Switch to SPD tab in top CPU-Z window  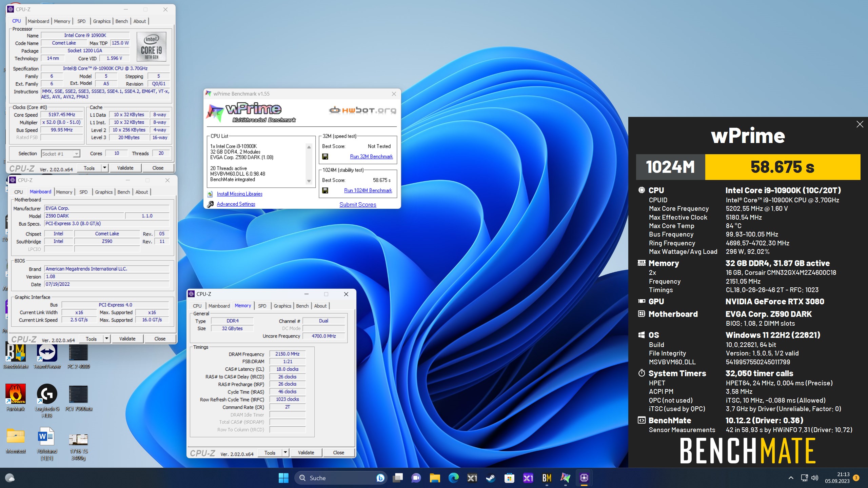pos(81,21)
